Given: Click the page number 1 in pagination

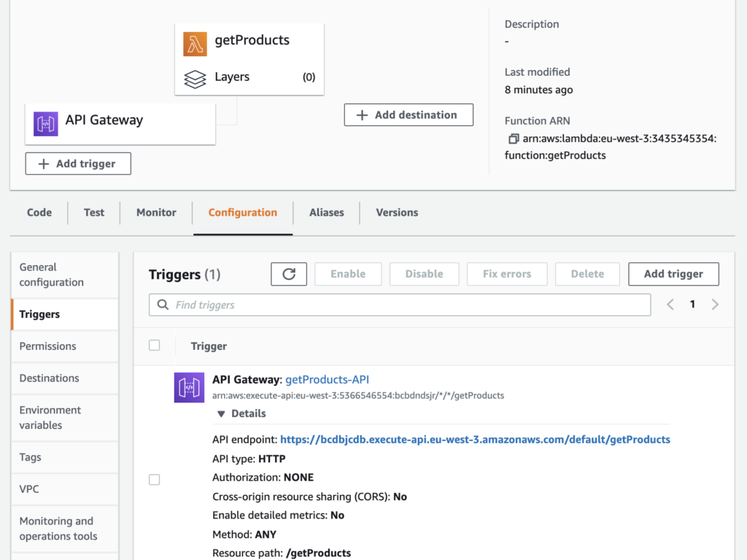Looking at the screenshot, I should (x=692, y=304).
